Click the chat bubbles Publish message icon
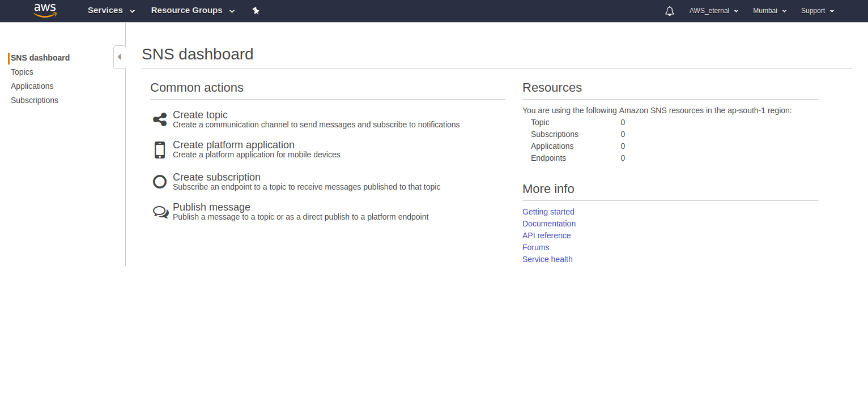Image resolution: width=868 pixels, height=420 pixels. click(x=160, y=212)
